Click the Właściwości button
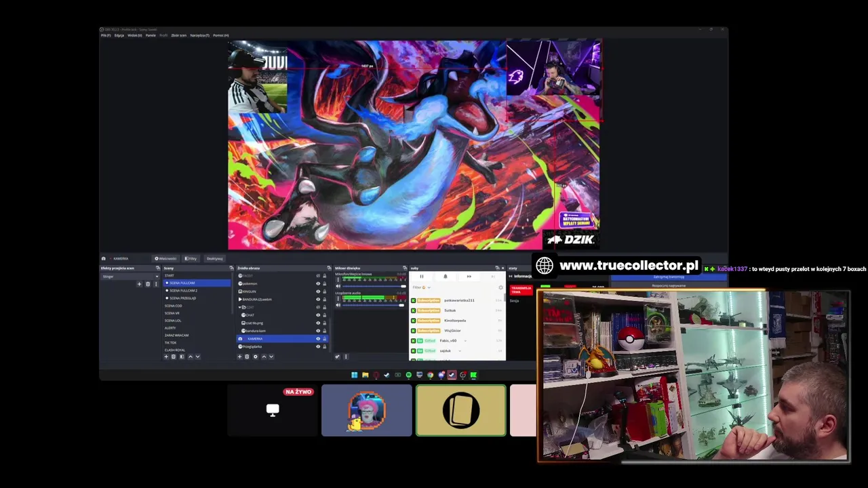The image size is (868, 488). click(x=166, y=258)
